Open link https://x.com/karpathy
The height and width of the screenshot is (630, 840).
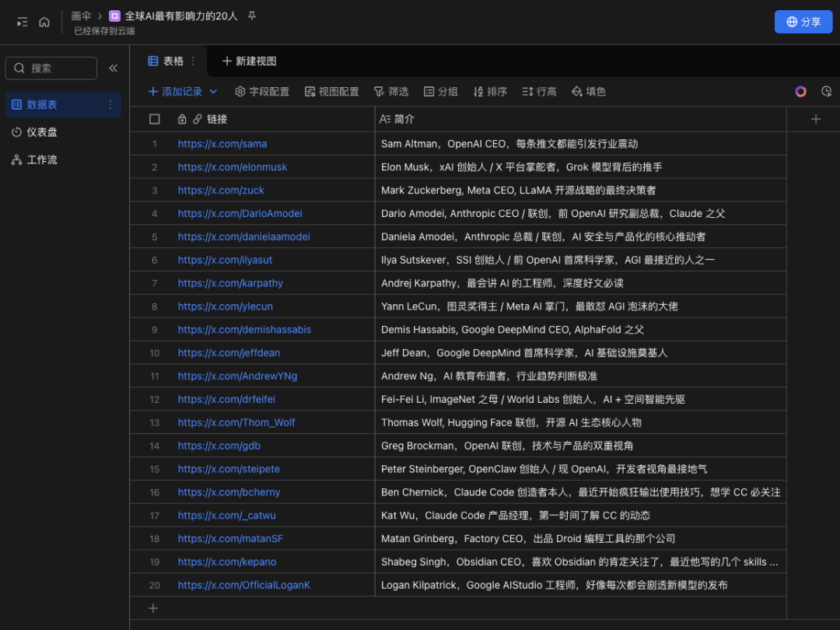[230, 283]
